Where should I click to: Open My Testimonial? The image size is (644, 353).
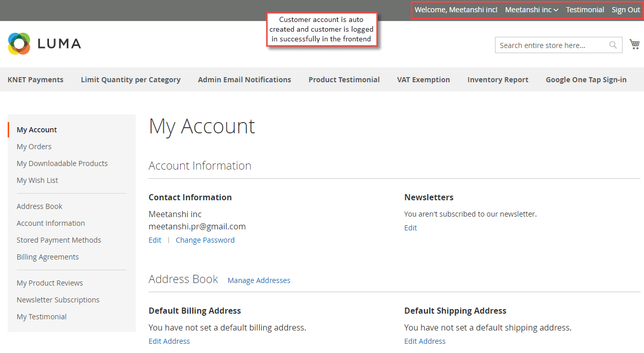tap(41, 317)
